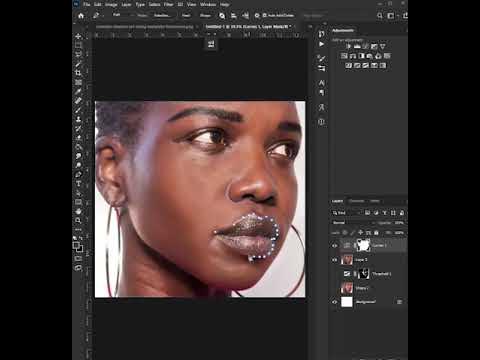Open the Filter menu

[x=168, y=4]
